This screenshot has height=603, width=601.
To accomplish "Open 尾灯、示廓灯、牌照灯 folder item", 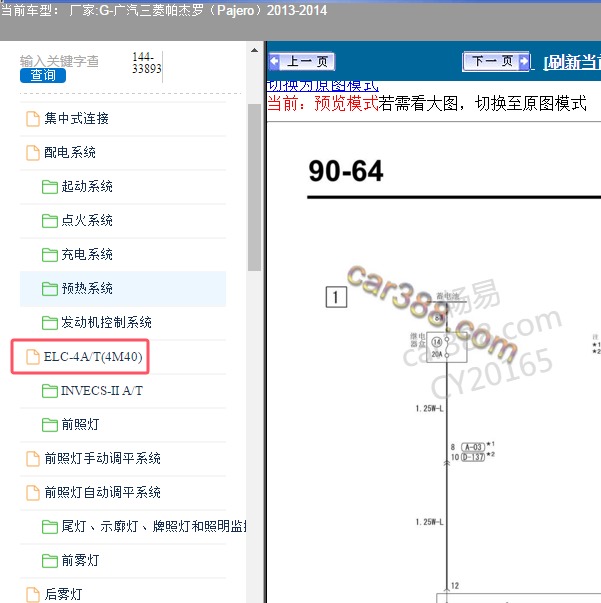I will click(154, 526).
